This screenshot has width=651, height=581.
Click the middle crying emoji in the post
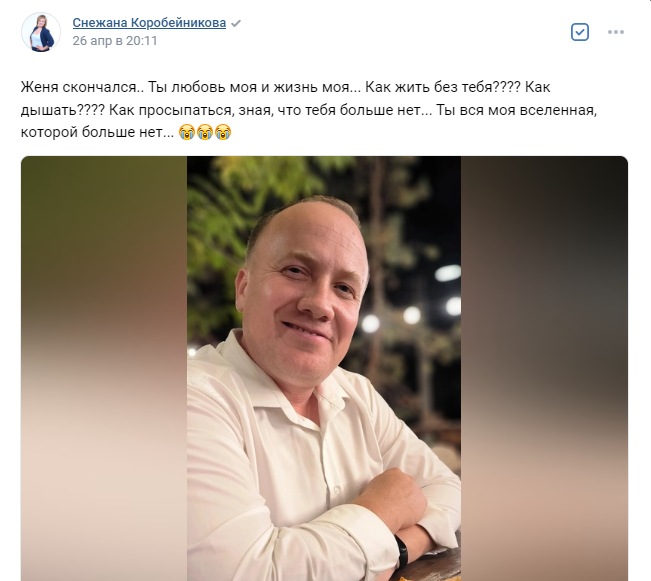coord(205,132)
